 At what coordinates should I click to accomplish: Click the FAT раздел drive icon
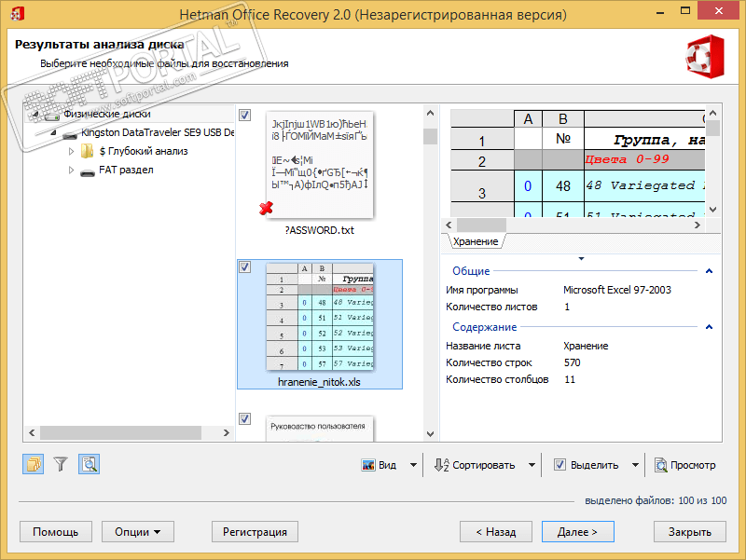87,171
